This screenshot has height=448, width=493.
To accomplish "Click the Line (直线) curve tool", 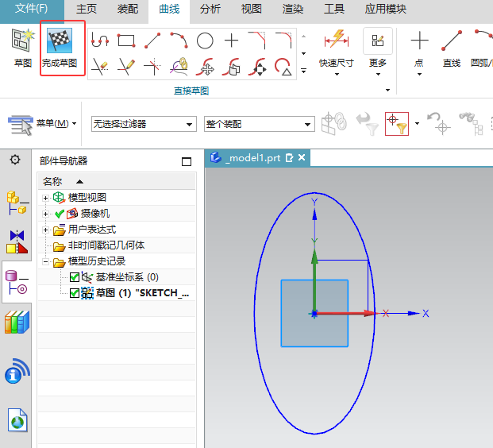I will (x=452, y=41).
